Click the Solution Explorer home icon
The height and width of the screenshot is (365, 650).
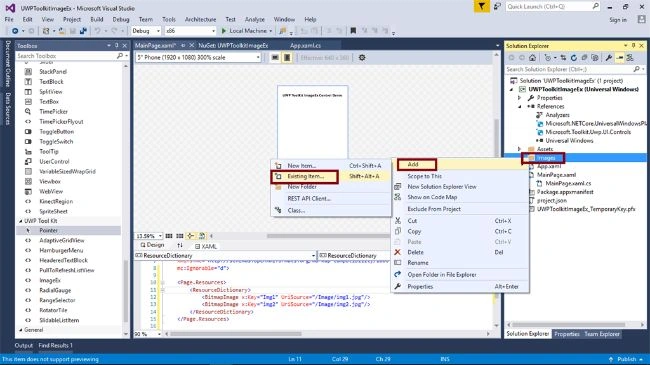[x=532, y=58]
